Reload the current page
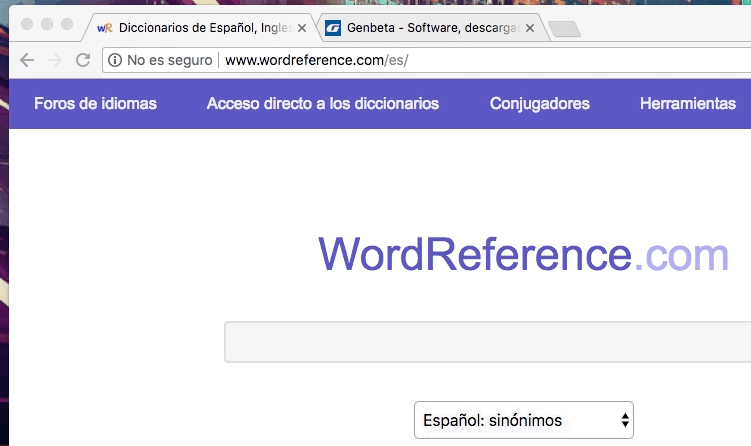 click(x=83, y=60)
